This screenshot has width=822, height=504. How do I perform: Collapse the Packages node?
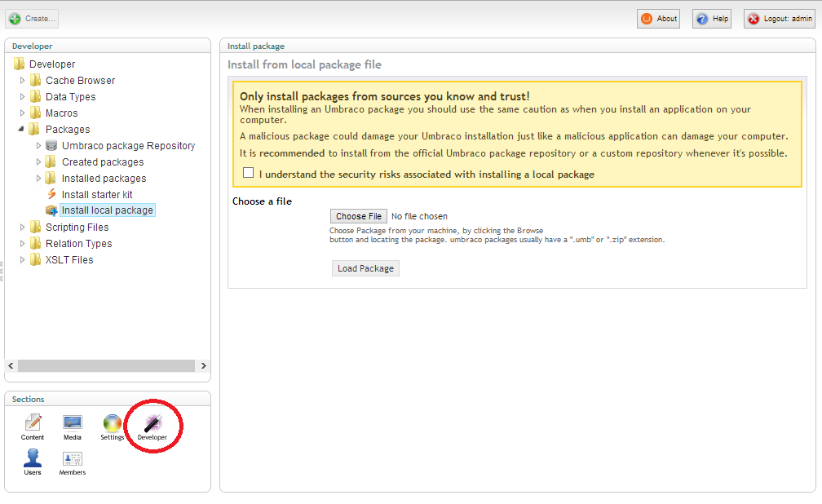[x=21, y=129]
